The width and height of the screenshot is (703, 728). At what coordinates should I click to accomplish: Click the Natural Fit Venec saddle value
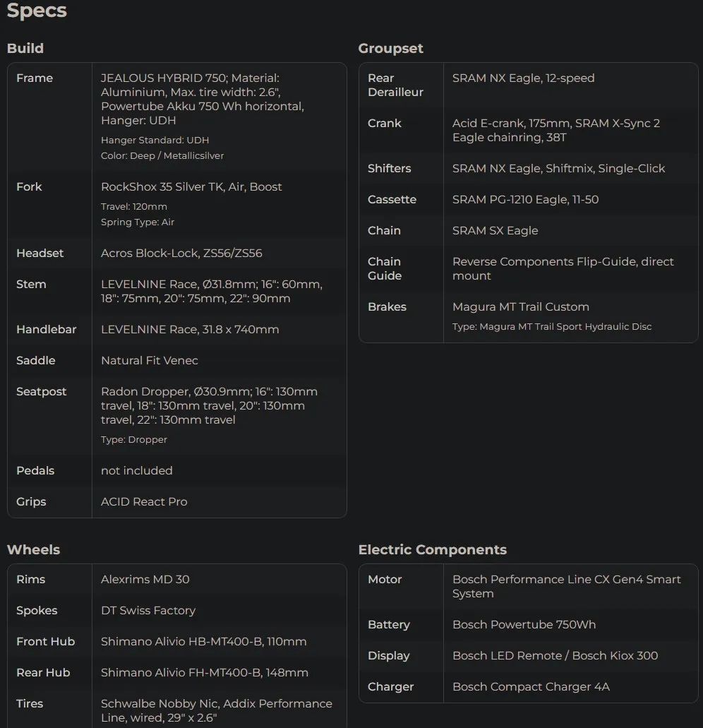click(x=150, y=360)
